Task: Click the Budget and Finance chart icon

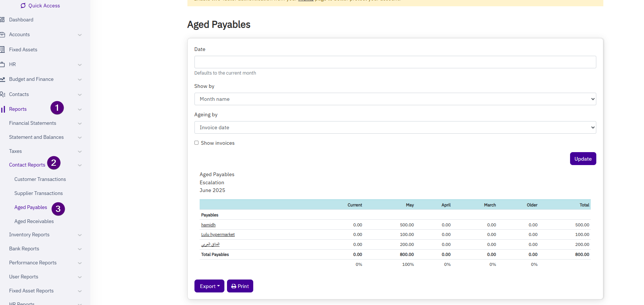Action: pos(2,79)
